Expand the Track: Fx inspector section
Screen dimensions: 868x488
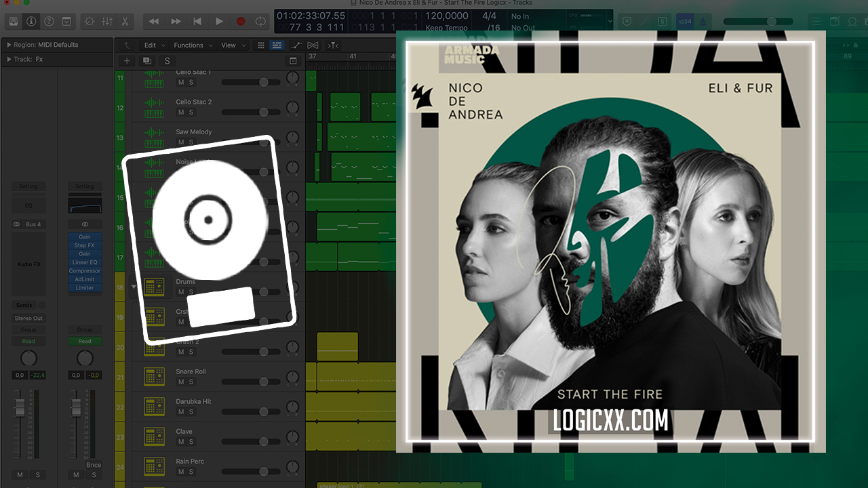tap(9, 60)
